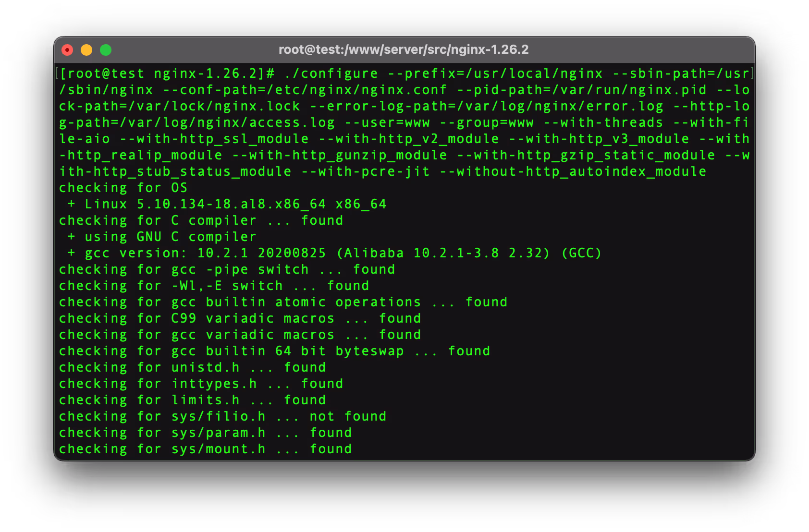Image resolution: width=809 pixels, height=532 pixels.
Task: Click the green zoom window button
Action: [x=106, y=50]
